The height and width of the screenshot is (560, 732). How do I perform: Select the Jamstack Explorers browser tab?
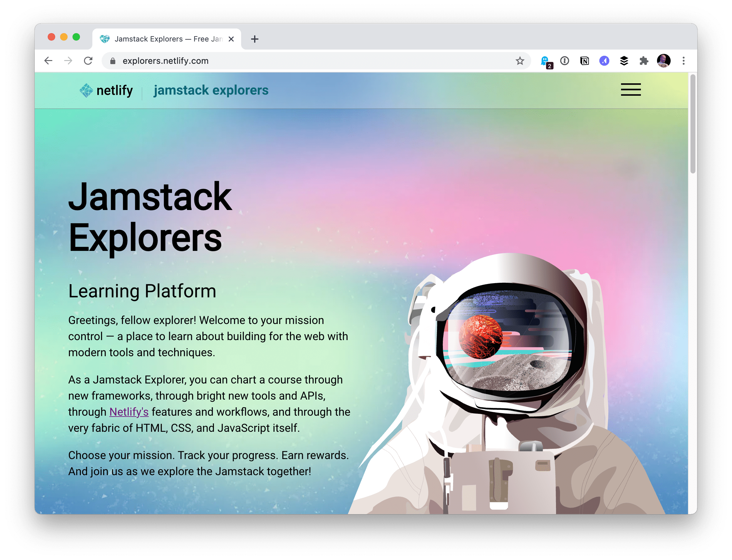(166, 39)
